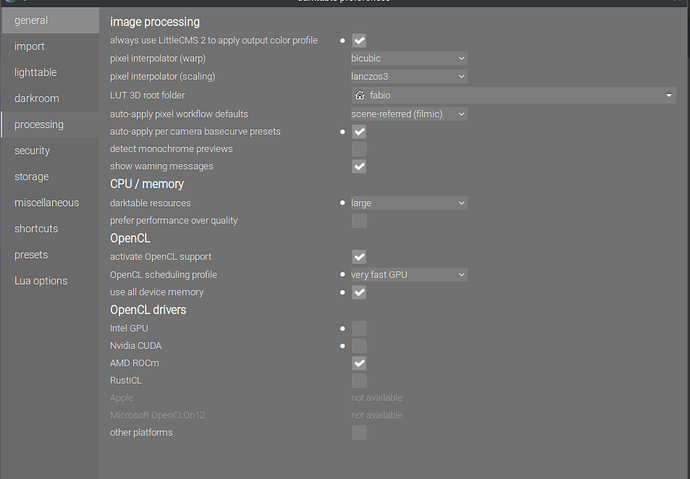Disable activate OpenCL support
The width and height of the screenshot is (690, 479).
click(x=359, y=257)
